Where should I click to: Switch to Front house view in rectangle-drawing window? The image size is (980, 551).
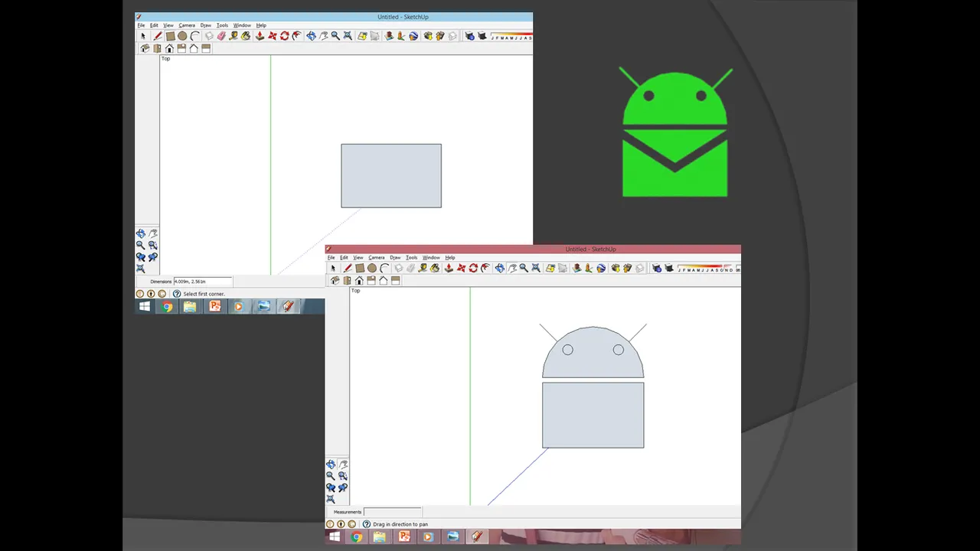169,48
